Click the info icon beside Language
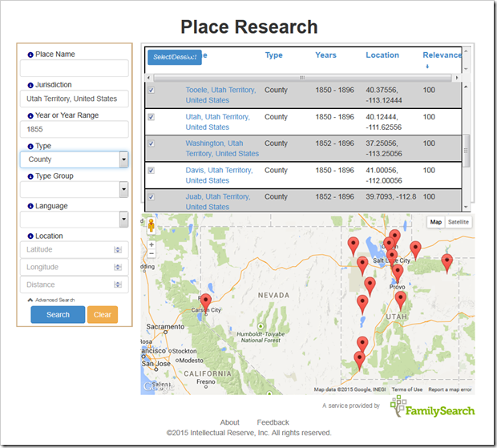 click(x=30, y=206)
